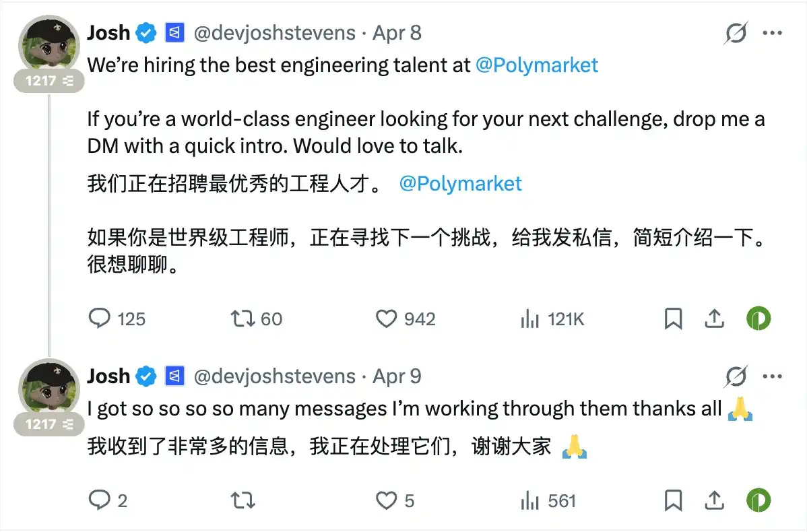The width and height of the screenshot is (807, 532).
Task: View analytics showing 121K views
Action: 530,319
